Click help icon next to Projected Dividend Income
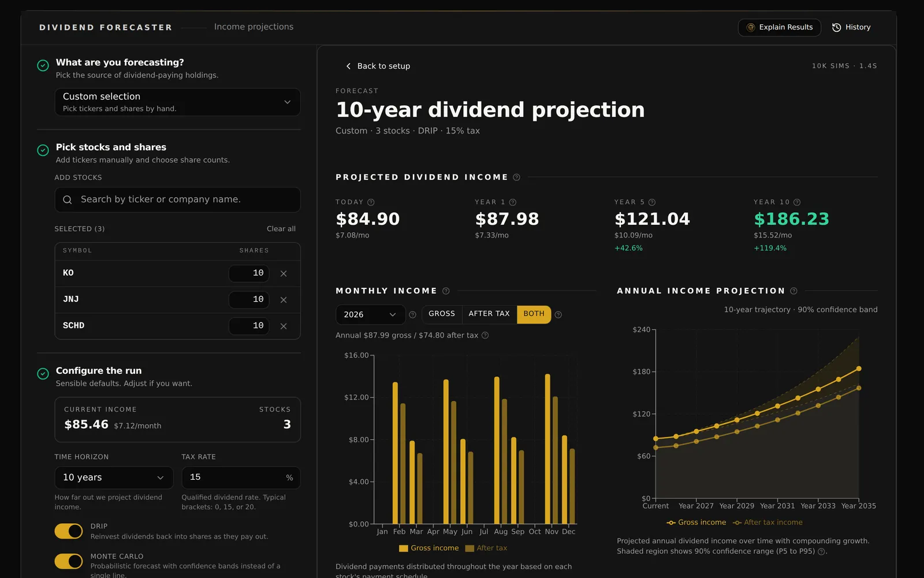 pos(516,177)
